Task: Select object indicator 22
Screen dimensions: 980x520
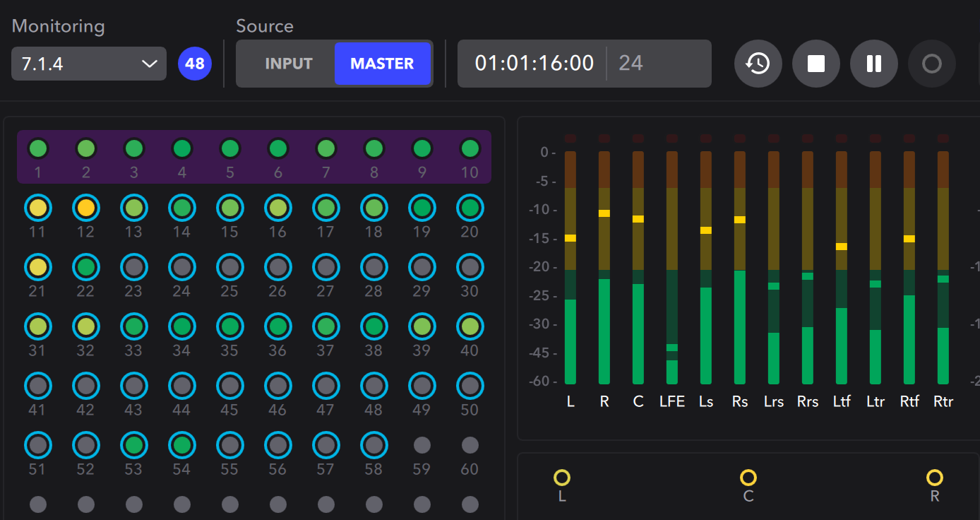Action: (86, 267)
